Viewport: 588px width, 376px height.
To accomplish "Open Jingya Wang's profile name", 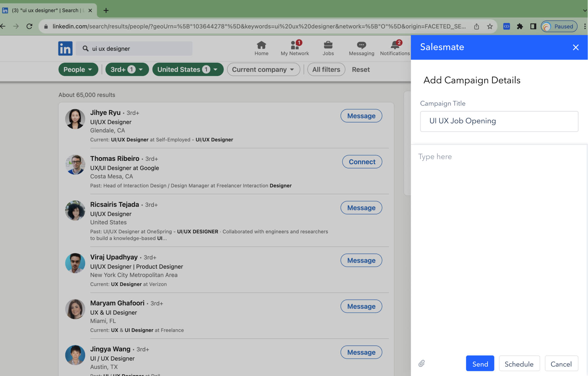I will tap(110, 349).
